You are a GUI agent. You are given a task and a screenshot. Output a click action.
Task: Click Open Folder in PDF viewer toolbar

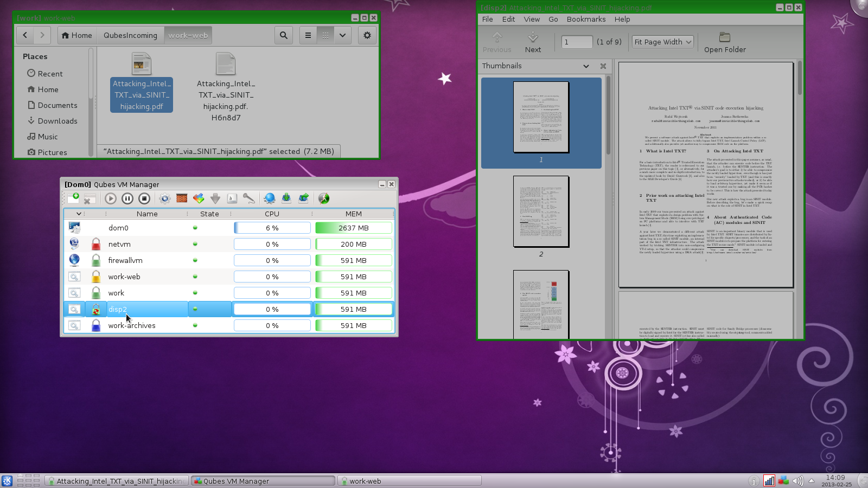coord(725,42)
